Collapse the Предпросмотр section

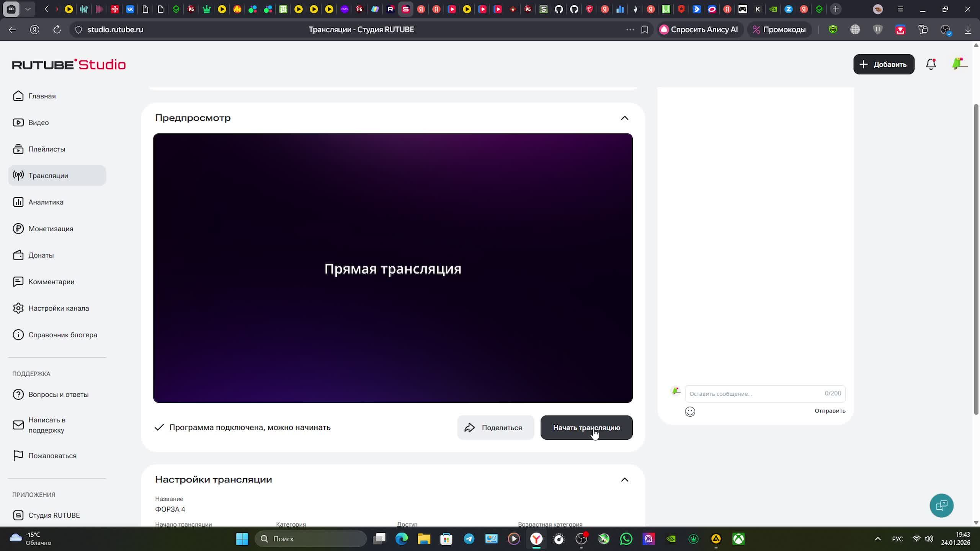coord(624,118)
